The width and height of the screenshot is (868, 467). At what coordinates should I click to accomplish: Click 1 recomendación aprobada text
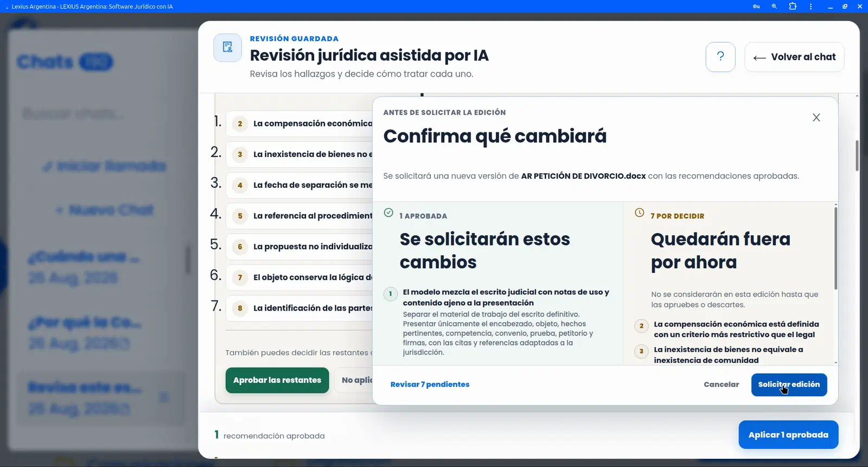tap(270, 436)
